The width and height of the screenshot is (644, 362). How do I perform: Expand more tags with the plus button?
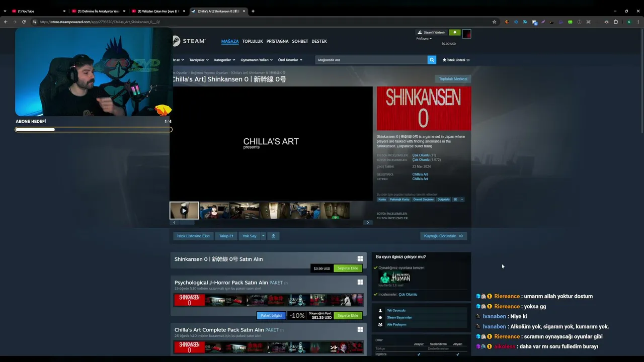click(x=462, y=199)
